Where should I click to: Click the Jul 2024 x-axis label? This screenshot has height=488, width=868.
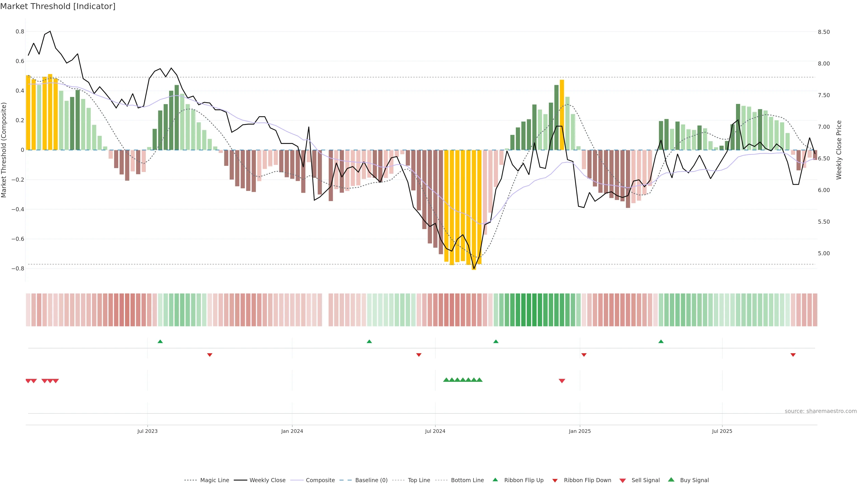point(435,431)
